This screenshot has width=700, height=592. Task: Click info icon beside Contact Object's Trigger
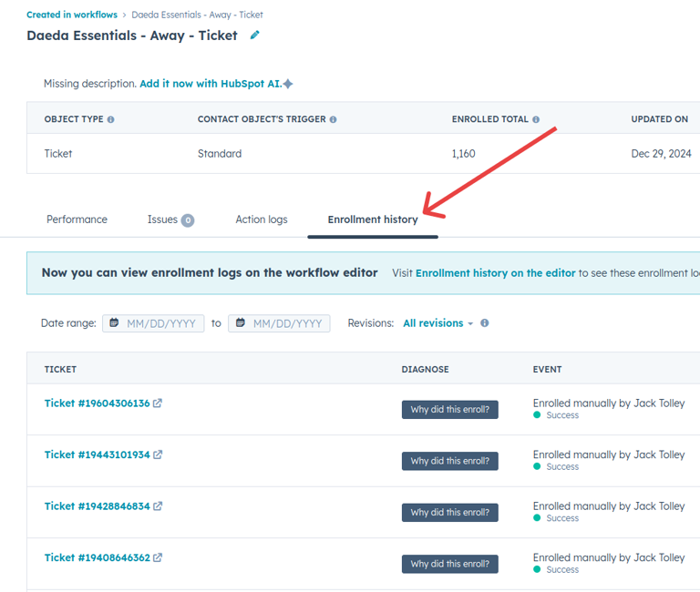click(333, 119)
